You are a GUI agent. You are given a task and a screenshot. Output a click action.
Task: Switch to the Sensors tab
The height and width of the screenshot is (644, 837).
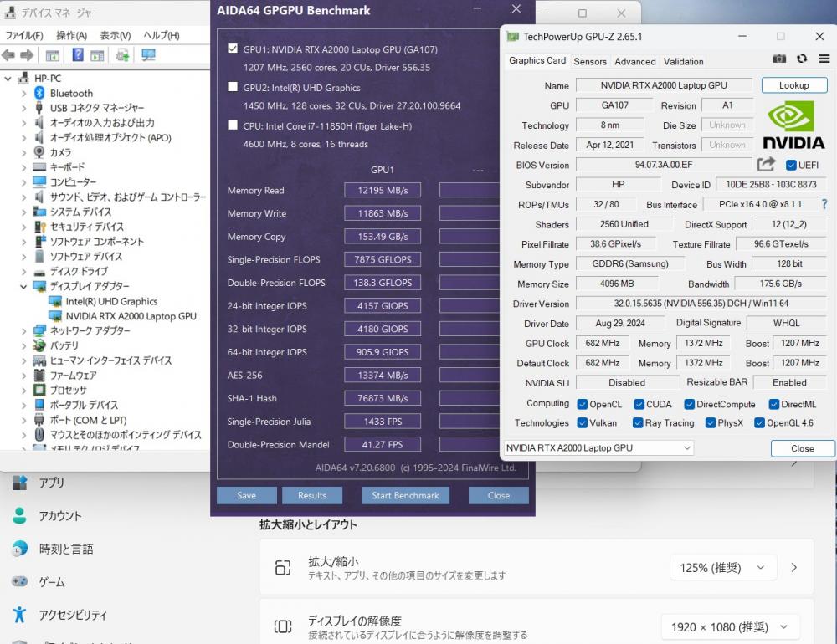click(590, 61)
